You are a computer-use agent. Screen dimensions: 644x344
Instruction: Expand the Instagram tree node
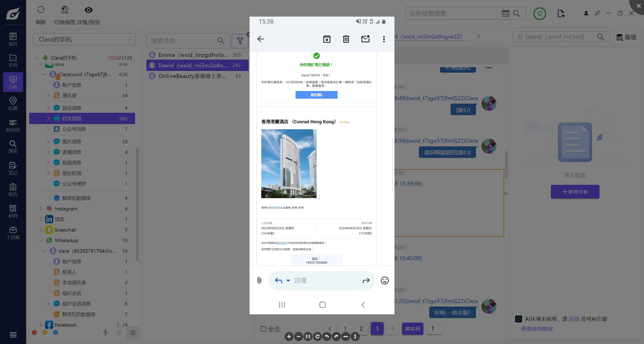pos(41,209)
